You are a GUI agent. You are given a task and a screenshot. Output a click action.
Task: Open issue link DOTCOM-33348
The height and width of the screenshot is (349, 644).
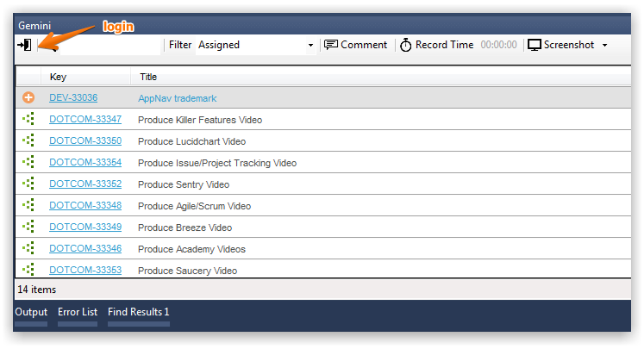click(x=85, y=205)
